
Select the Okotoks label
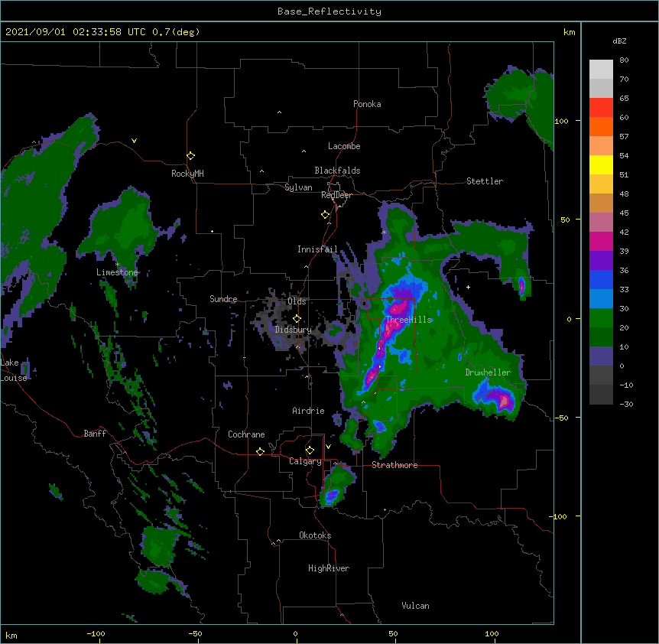click(x=315, y=535)
